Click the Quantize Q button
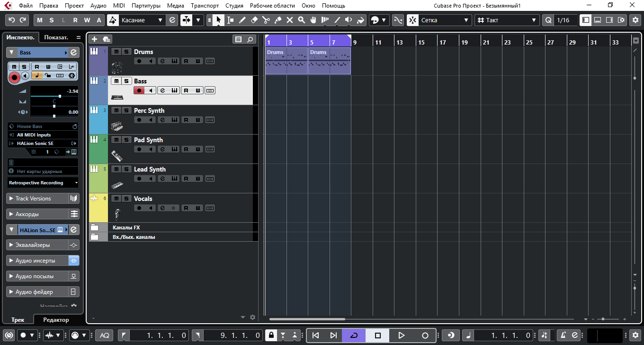 548,20
